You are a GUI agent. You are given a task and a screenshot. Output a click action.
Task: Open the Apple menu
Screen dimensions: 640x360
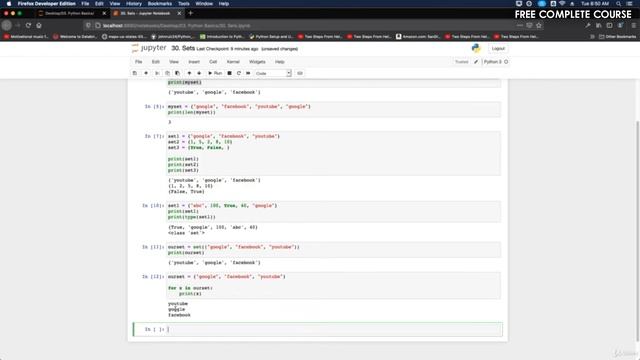click(9, 4)
